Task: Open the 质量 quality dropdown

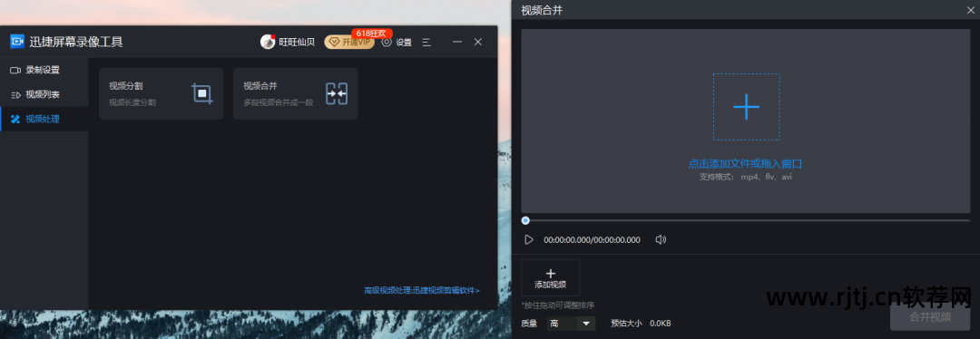Action: tap(572, 324)
